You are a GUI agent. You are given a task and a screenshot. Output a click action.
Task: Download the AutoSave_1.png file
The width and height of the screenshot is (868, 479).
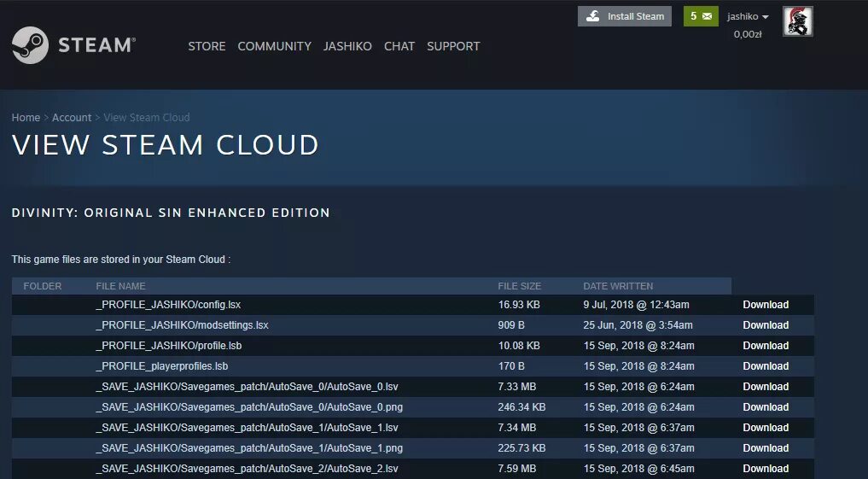[x=766, y=448]
